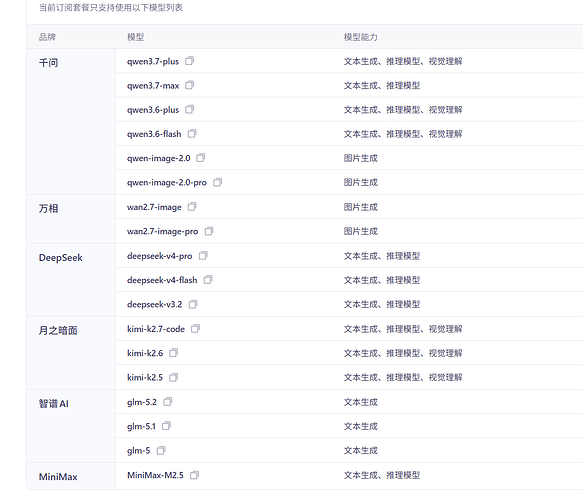Viewport: 583px width, 500px height.
Task: Click the 品牌 column header
Action: [x=47, y=37]
